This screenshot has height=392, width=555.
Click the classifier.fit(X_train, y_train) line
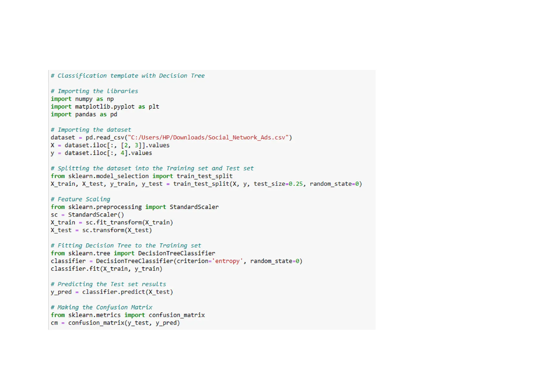107,269
